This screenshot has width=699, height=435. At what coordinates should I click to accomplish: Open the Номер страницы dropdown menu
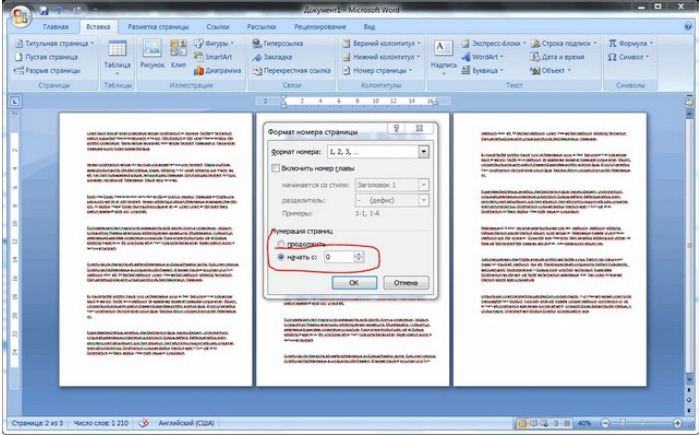point(377,70)
